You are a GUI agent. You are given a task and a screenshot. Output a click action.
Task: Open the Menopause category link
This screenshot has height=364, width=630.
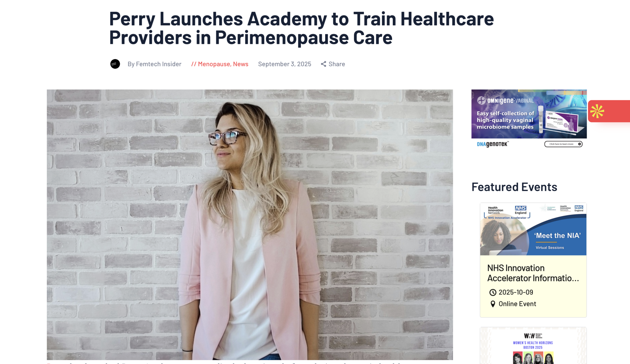(214, 64)
